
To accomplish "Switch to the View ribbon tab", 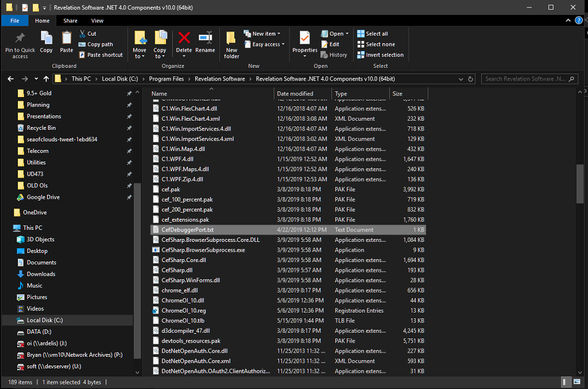I will 97,21.
